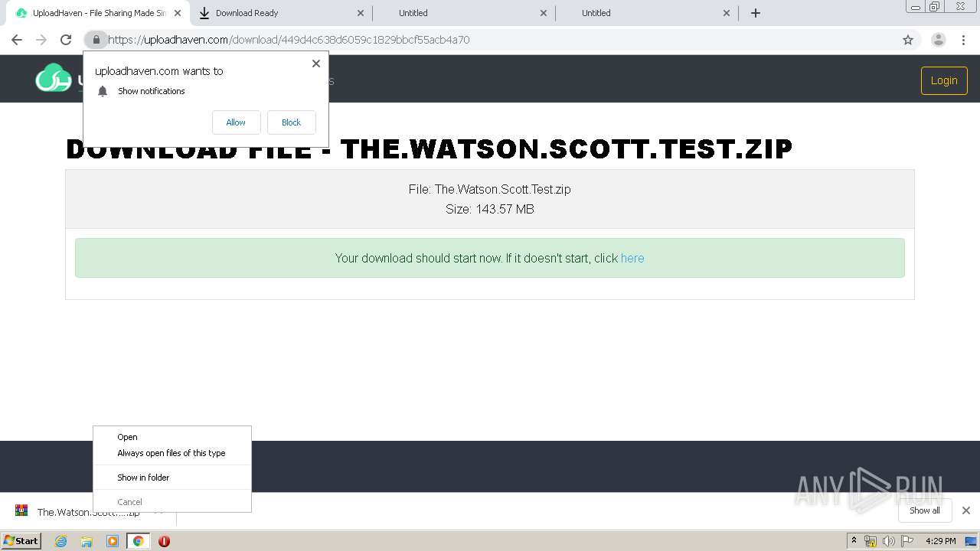Open a new tab with the plus button
Viewport: 980px width, 551px height.
point(756,13)
